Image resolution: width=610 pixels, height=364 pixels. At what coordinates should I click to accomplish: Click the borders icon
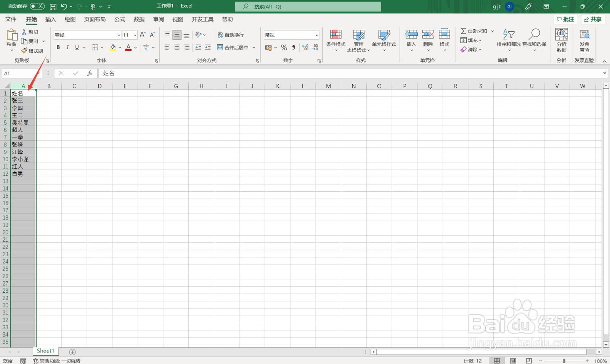click(95, 47)
